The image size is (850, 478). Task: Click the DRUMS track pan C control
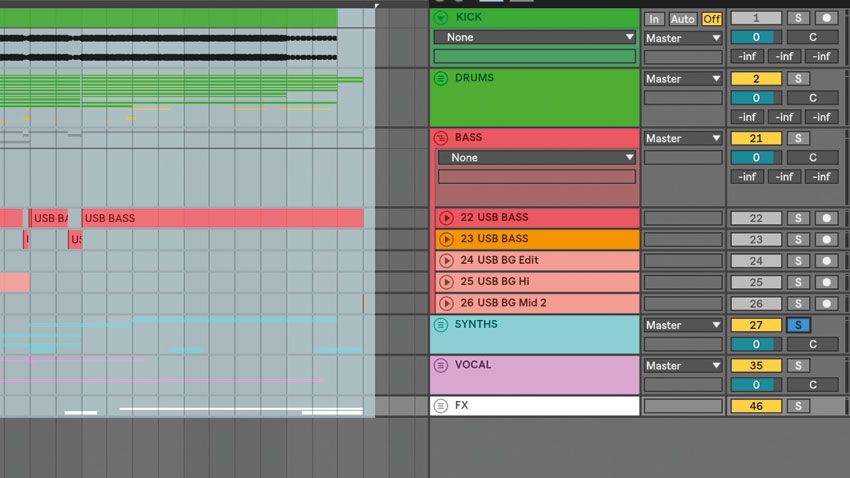click(x=813, y=98)
